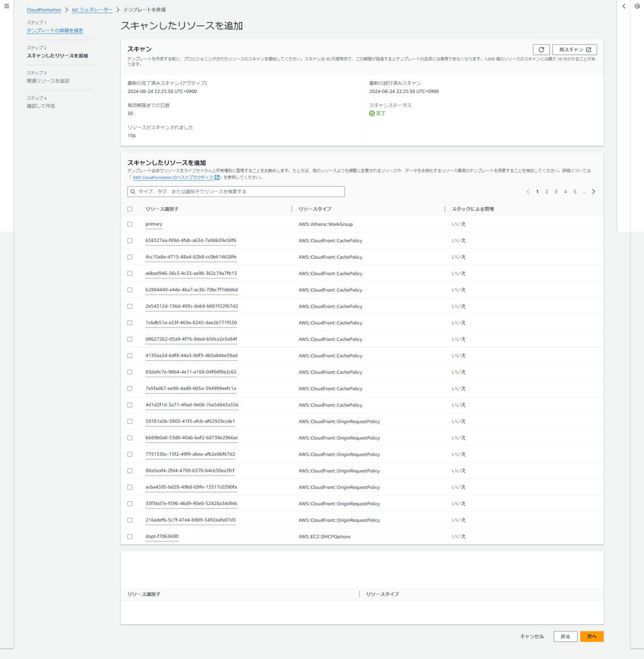Click identifier 88a5eaf4-2fd4-4709-b370-b4c650ea3fcf
Image resolution: width=644 pixels, height=659 pixels.
pos(190,471)
